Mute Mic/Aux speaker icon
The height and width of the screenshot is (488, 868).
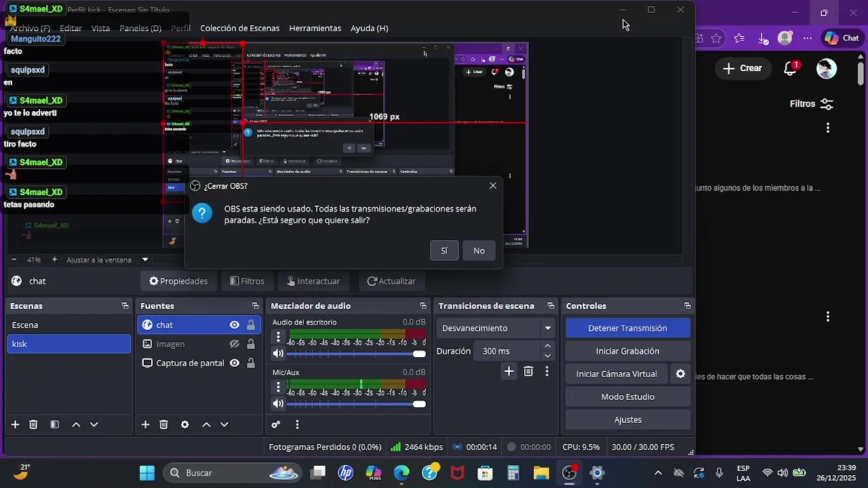278,404
